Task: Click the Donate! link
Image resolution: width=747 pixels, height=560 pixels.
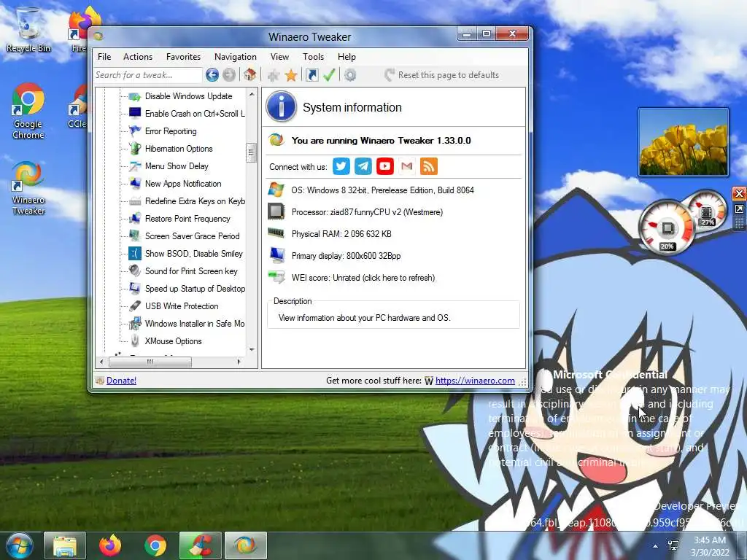Action: 122,381
